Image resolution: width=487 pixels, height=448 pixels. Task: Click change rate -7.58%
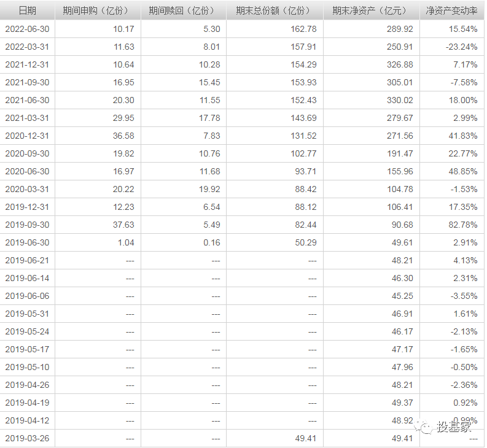tap(464, 83)
